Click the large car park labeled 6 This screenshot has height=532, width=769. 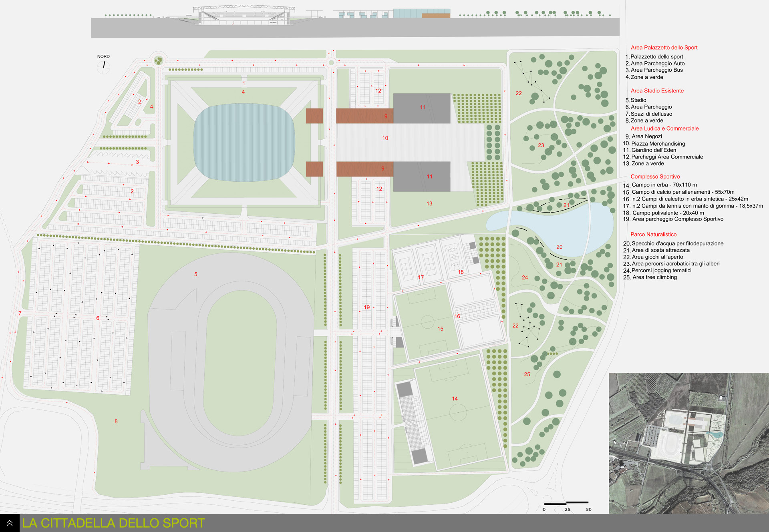click(80, 318)
